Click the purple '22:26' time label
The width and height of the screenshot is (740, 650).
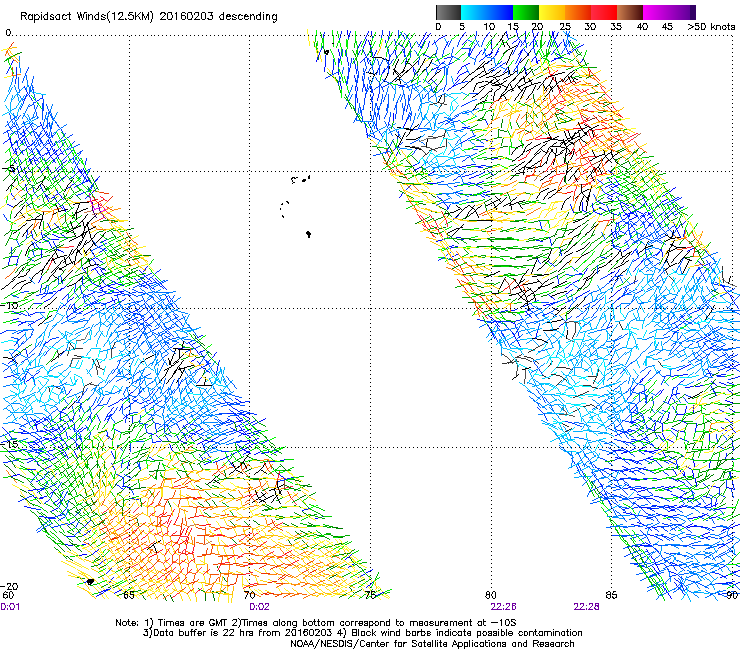pos(503,607)
